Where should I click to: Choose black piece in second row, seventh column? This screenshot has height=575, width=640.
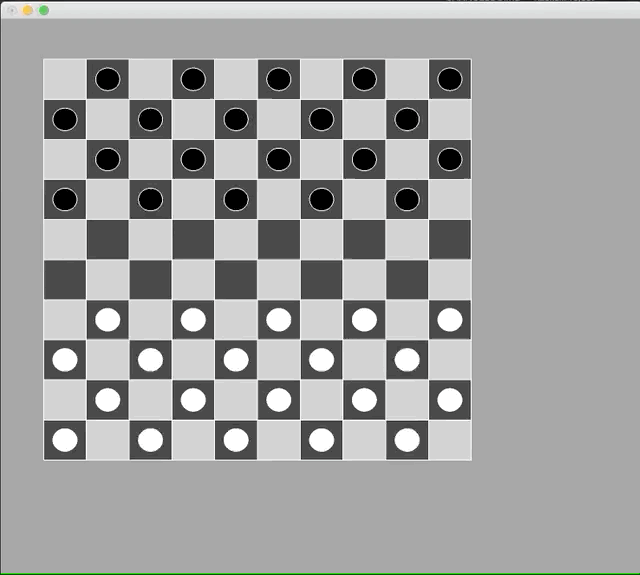322,119
